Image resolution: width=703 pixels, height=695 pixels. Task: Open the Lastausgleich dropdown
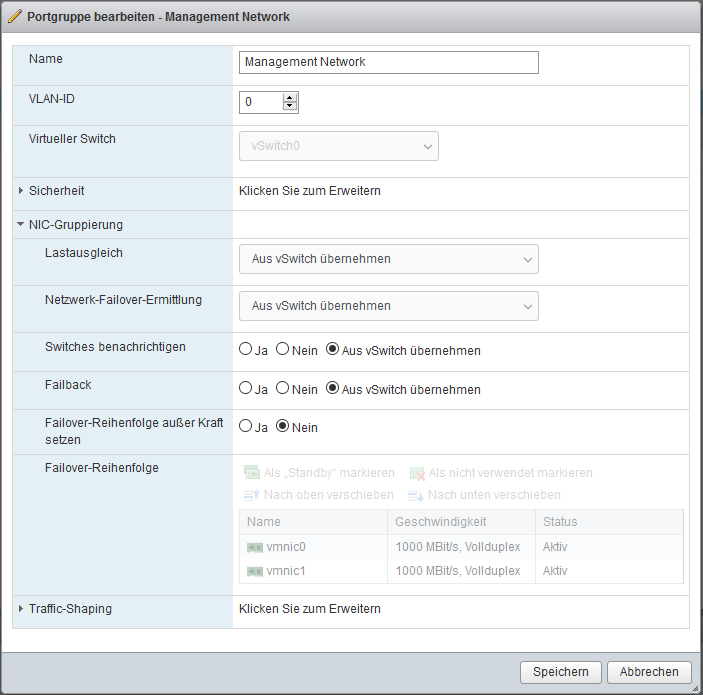[388, 259]
